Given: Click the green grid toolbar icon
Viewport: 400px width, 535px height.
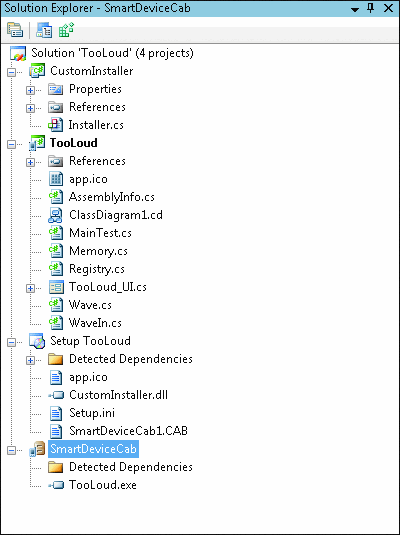Looking at the screenshot, I should [x=66, y=30].
